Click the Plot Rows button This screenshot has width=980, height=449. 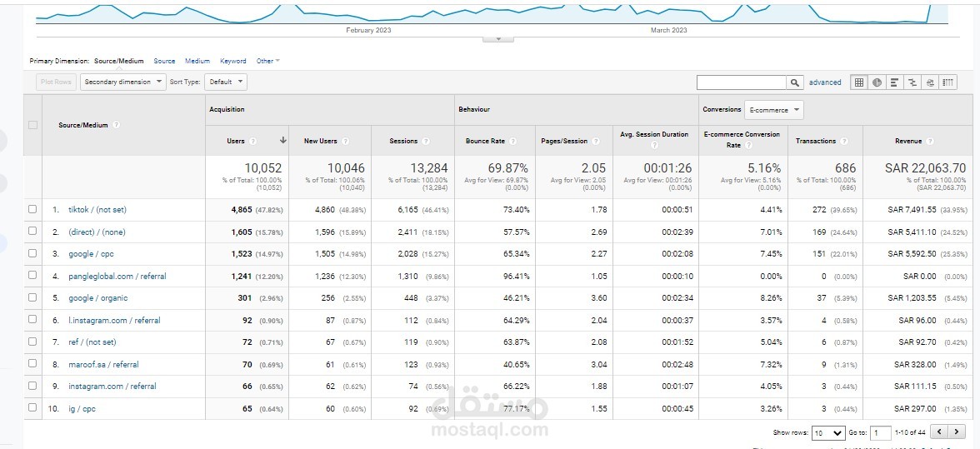(x=57, y=82)
